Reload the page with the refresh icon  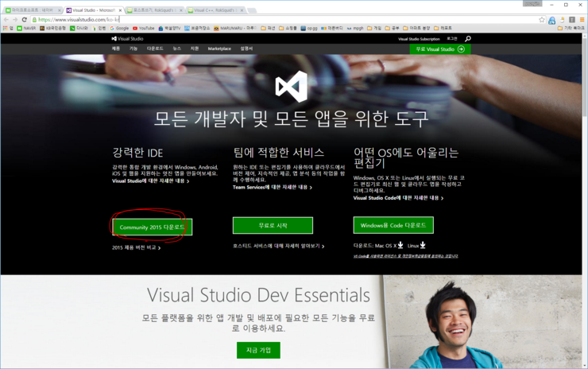tap(25, 20)
